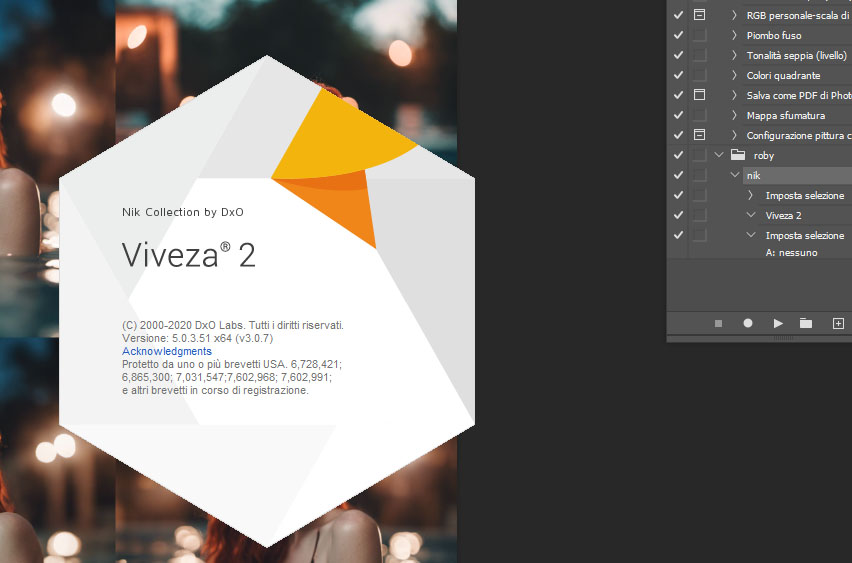Screen dimensions: 852x563
Task: Uncheck the Piombo fuso action checkmark
Action: tap(678, 35)
